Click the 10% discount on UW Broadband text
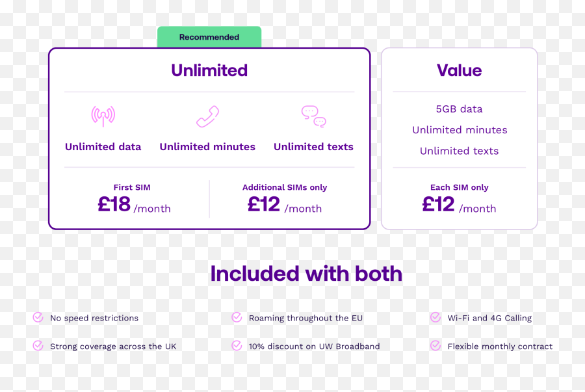 pyautogui.click(x=314, y=346)
